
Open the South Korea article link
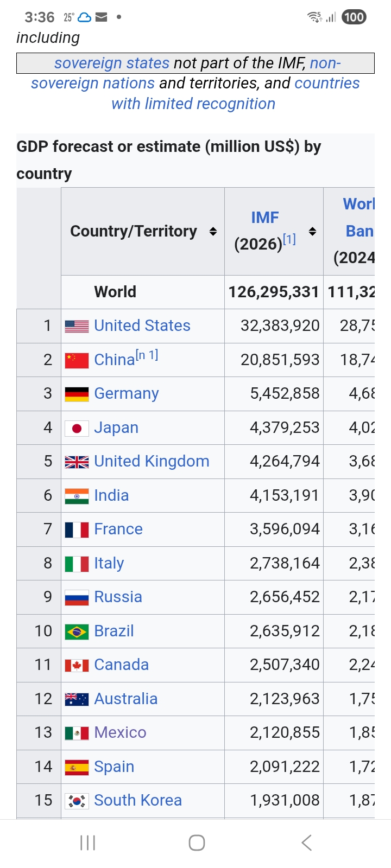coord(138,800)
